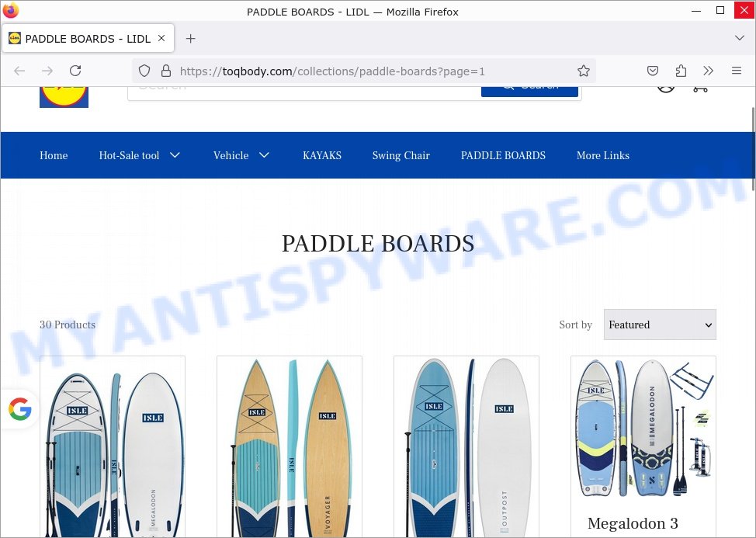Screen dimensions: 756x538
Task: Go to the KAYAKS menu item
Action: click(x=322, y=155)
